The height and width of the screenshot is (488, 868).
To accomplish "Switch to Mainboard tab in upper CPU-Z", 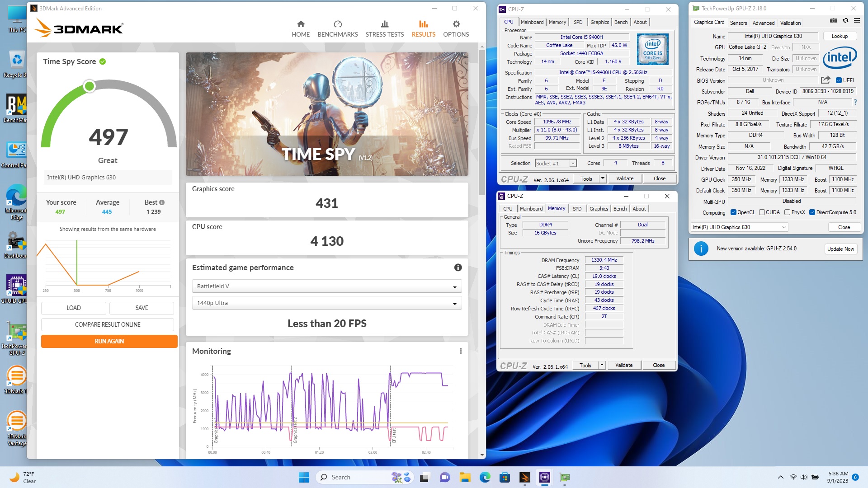I will click(532, 22).
